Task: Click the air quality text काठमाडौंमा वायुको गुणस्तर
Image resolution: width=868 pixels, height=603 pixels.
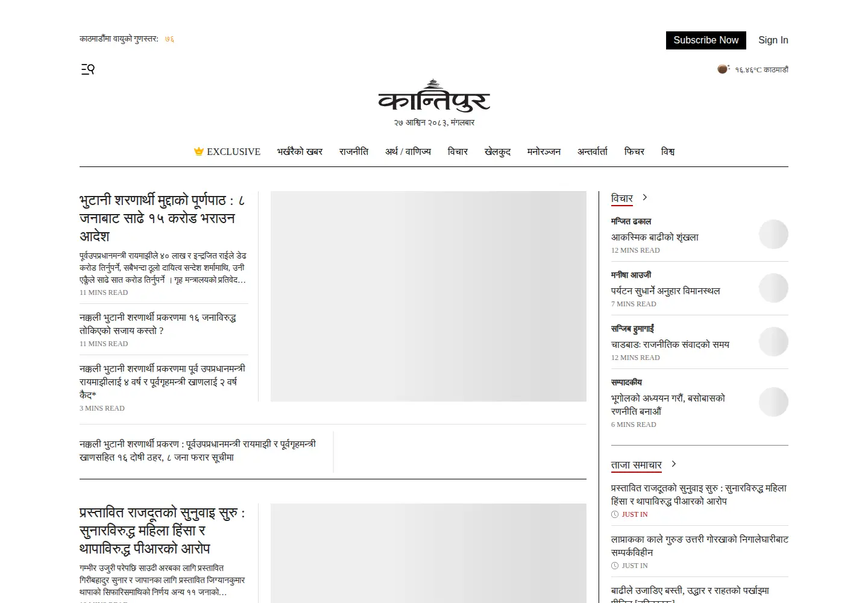Action: click(119, 39)
